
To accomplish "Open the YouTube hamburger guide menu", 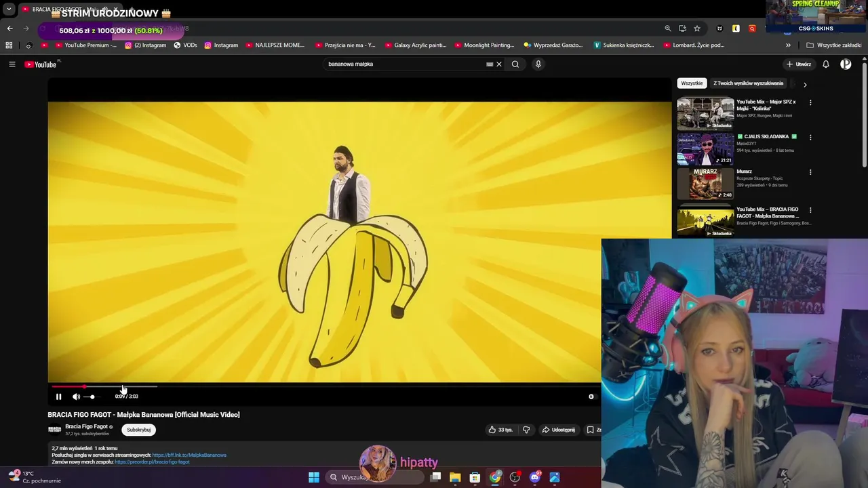I will [x=12, y=64].
